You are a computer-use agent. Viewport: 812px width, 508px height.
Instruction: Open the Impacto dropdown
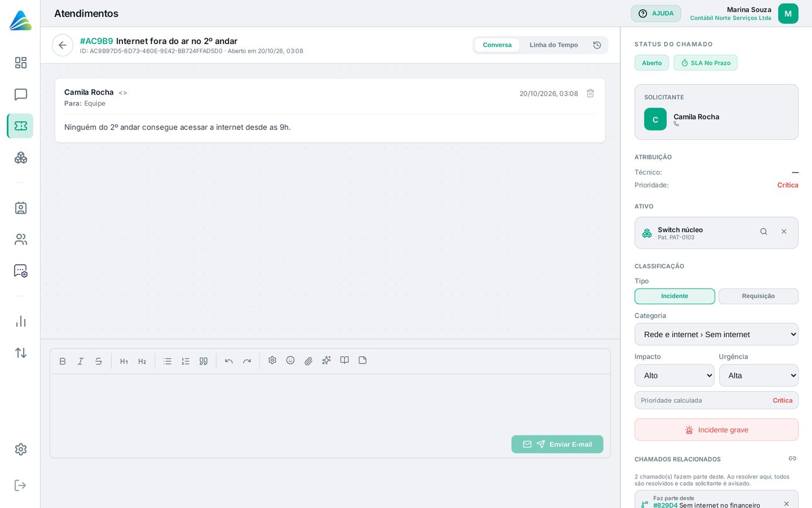point(675,376)
